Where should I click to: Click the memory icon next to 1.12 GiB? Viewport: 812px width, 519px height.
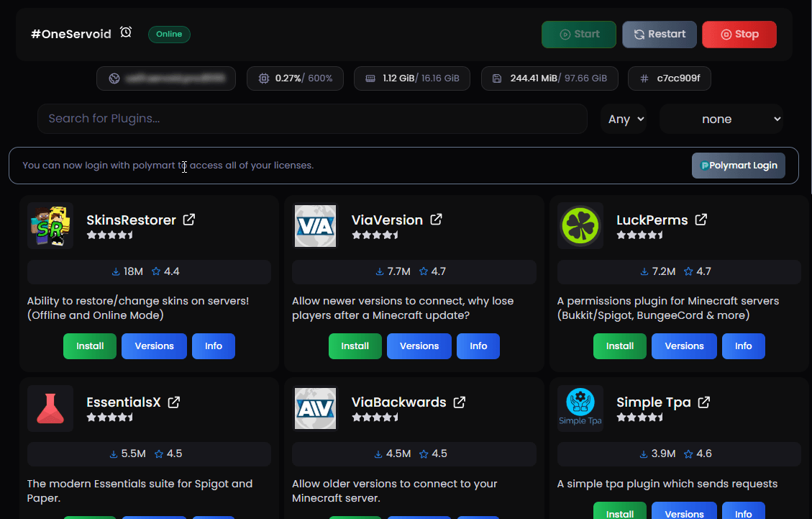pos(369,78)
